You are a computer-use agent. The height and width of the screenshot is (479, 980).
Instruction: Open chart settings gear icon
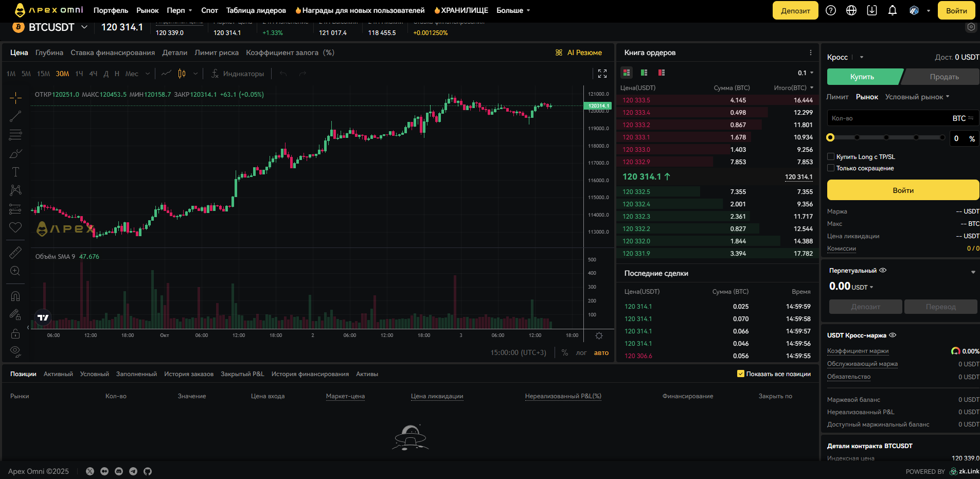599,335
